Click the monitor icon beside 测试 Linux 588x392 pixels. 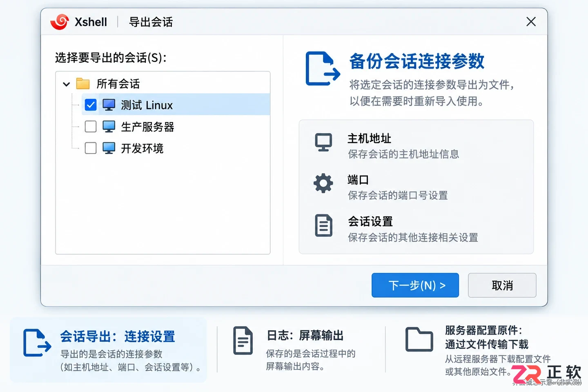[109, 105]
